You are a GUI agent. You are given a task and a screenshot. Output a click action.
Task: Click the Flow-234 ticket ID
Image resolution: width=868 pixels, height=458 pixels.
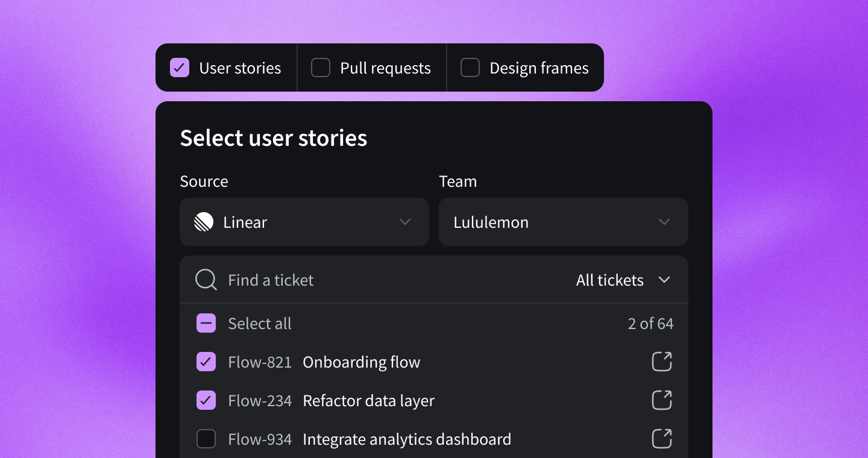tap(260, 401)
